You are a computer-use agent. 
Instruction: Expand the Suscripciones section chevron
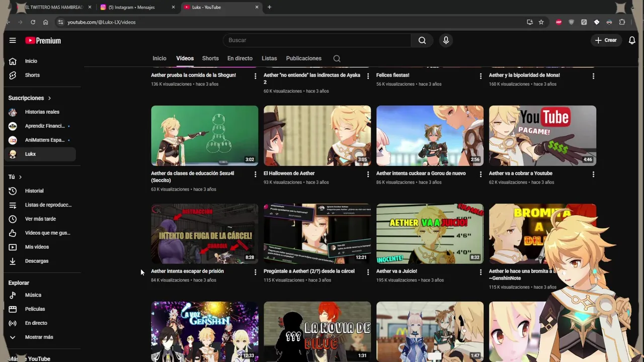[49, 98]
